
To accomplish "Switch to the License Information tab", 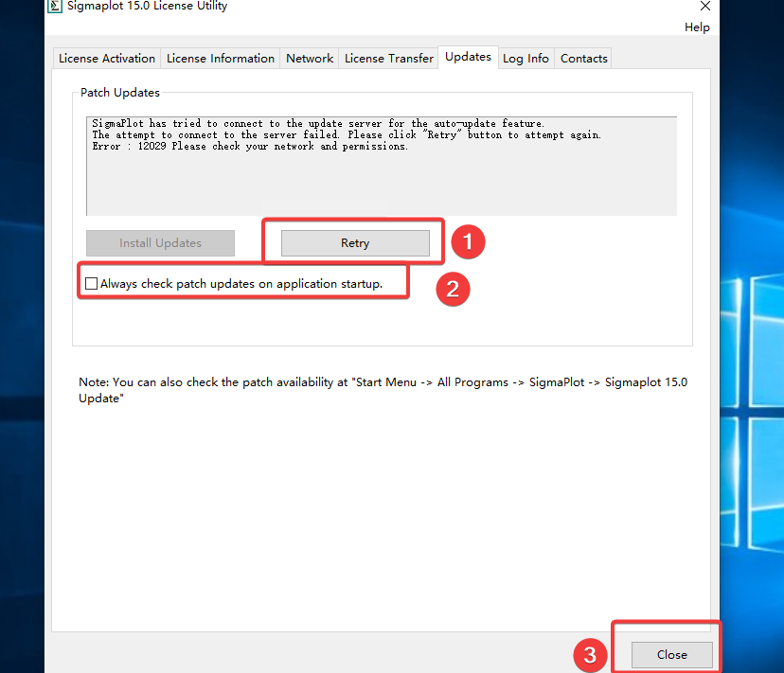I will pos(221,59).
